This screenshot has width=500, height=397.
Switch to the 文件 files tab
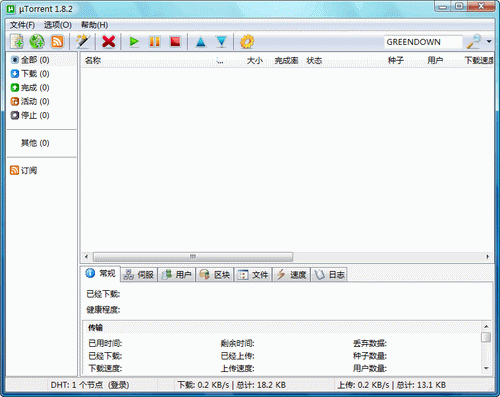(x=253, y=275)
